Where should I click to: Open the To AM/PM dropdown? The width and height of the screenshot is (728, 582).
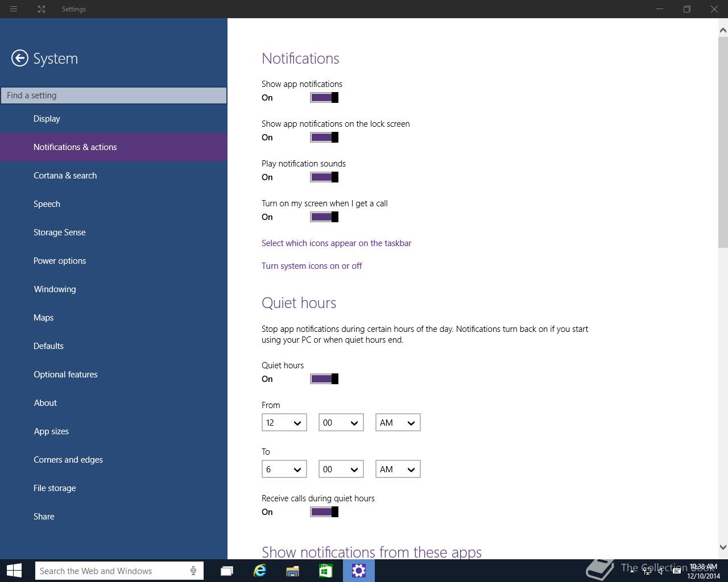tap(398, 469)
